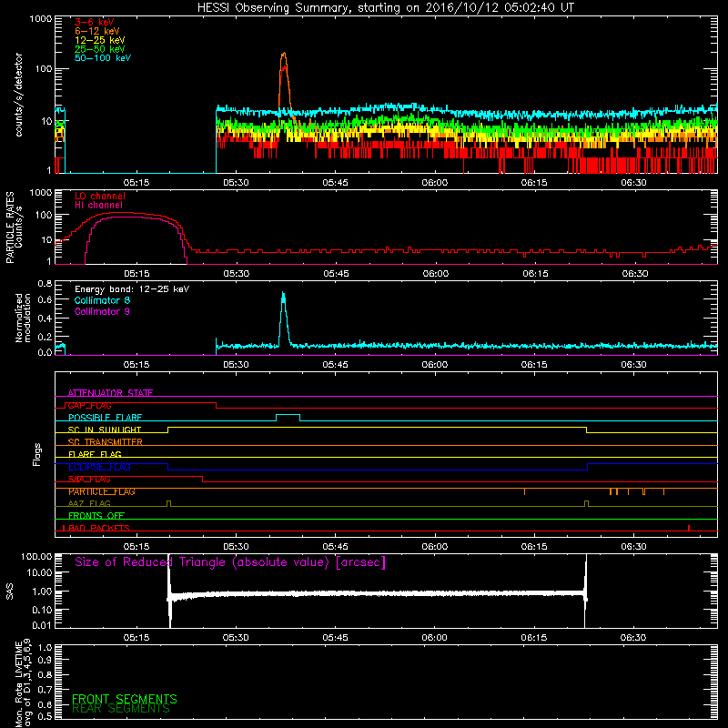Click the SAA_FLAG label
Viewport: 728px width, 728px height.
coord(89,480)
